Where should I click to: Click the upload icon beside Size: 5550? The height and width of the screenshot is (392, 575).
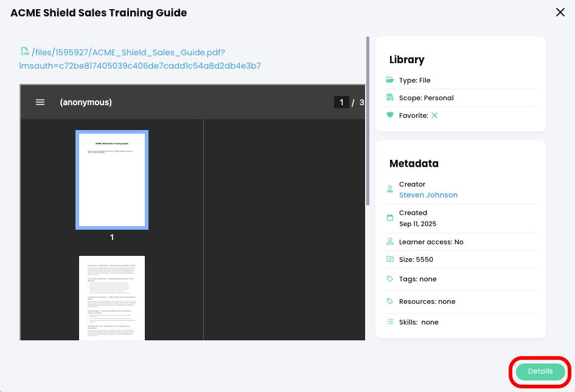click(390, 259)
